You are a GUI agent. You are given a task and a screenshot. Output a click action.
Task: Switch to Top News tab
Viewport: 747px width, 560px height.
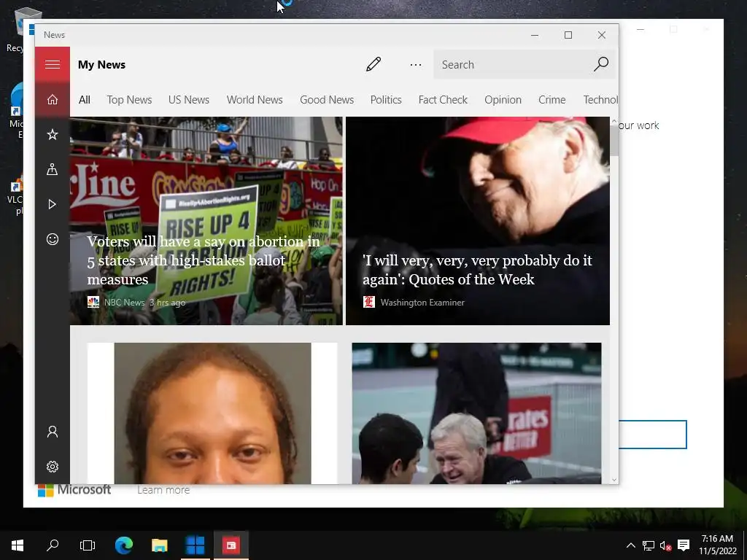click(129, 99)
